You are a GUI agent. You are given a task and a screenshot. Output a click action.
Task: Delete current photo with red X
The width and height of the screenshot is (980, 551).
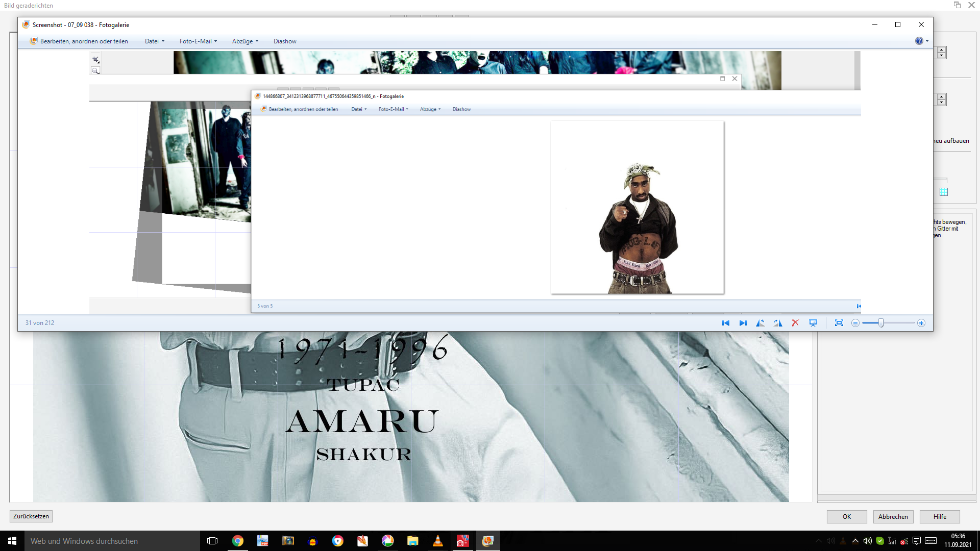[795, 323]
